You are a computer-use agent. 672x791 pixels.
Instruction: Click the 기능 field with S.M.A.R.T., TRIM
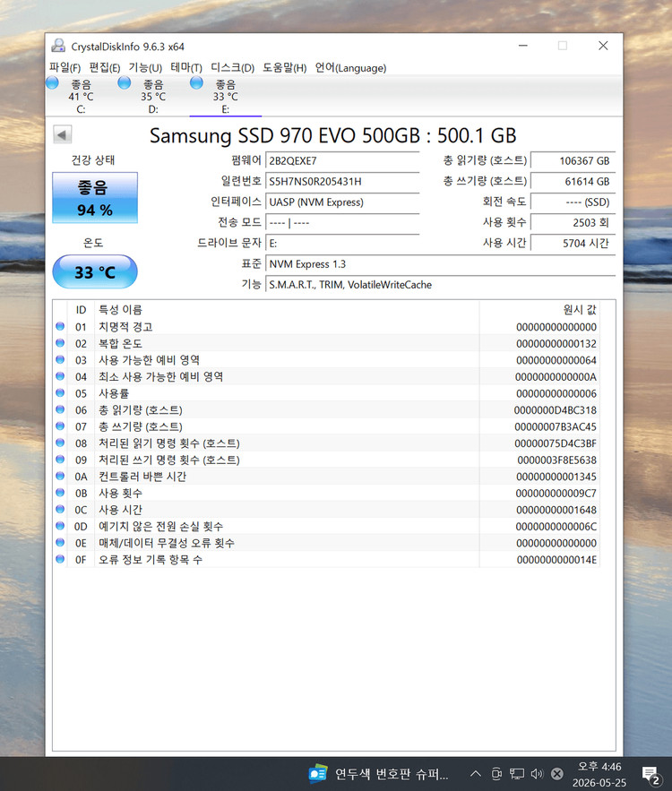click(x=441, y=285)
